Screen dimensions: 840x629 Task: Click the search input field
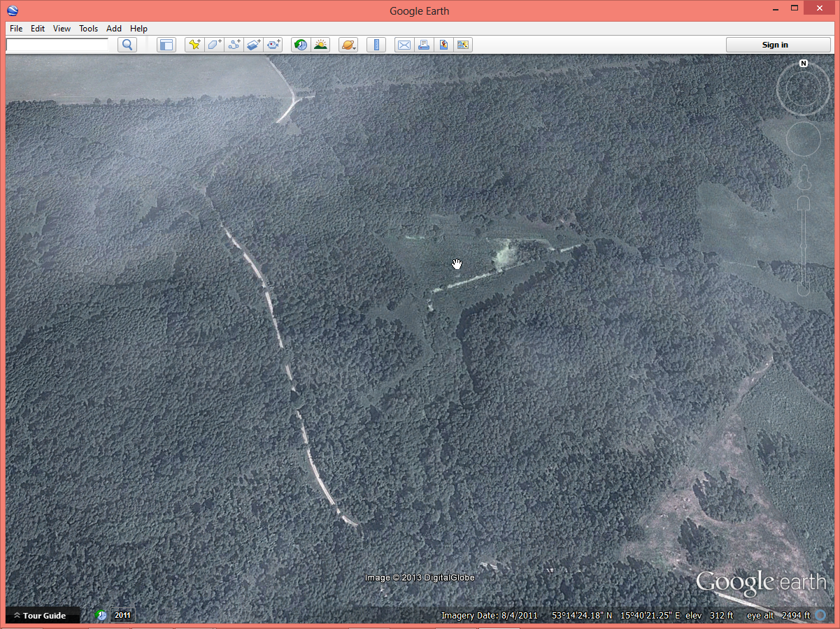[x=57, y=45]
